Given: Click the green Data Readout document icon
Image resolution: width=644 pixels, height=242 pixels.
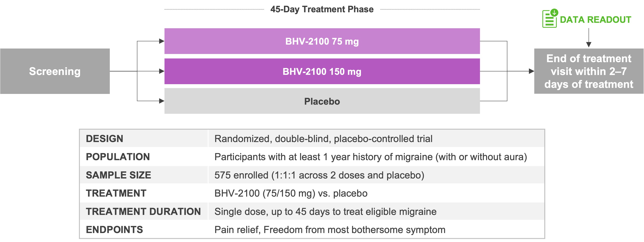Looking at the screenshot, I should (x=549, y=18).
